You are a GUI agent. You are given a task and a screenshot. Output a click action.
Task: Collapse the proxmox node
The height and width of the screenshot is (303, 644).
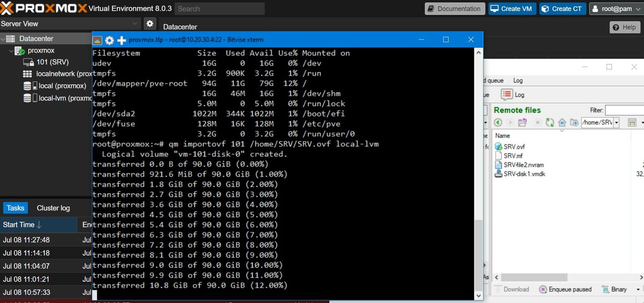[x=11, y=50]
